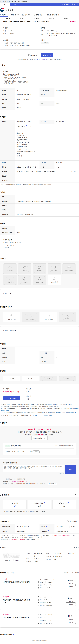Select the 장애인용 주차장 facility icon
79x644 pixels.
pyautogui.click(x=12, y=317)
